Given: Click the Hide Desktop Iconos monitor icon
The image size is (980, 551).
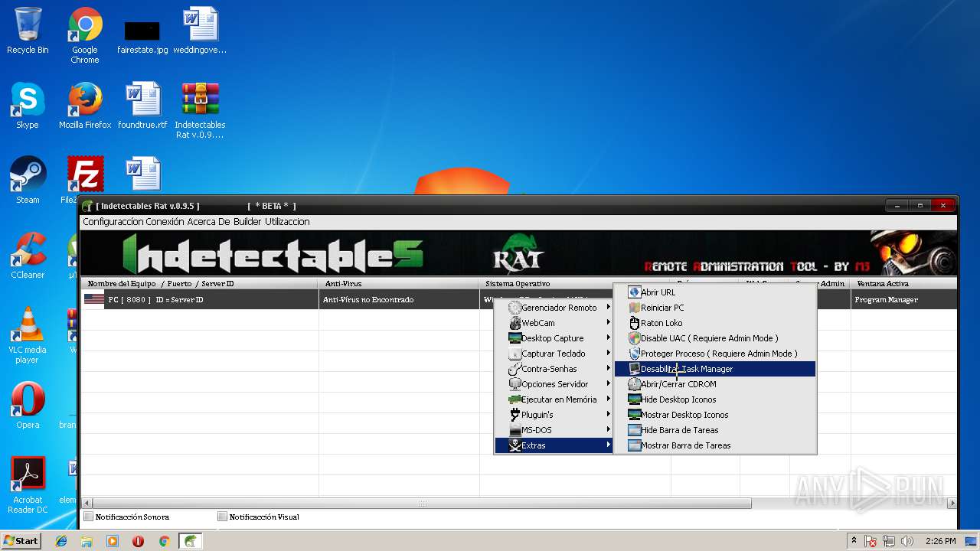Looking at the screenshot, I should 634,399.
